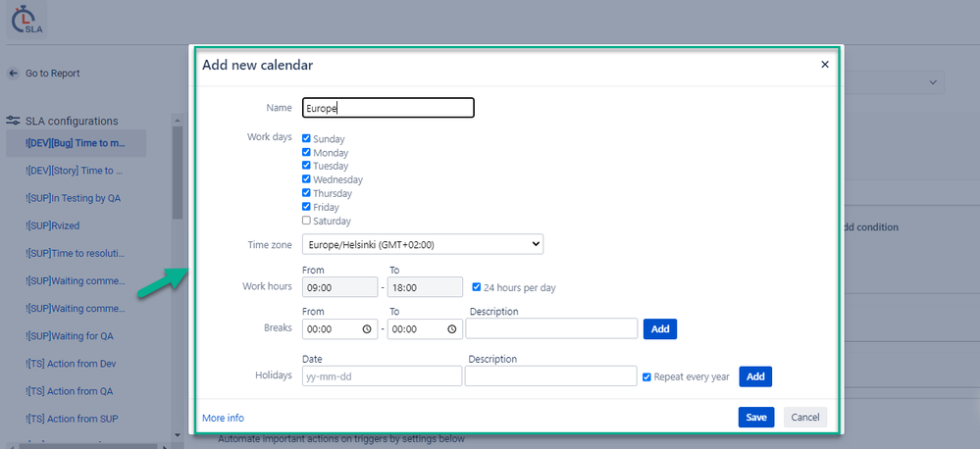Image resolution: width=980 pixels, height=449 pixels.
Task: Open ![SUP]Rvized configuration
Action: point(53,225)
